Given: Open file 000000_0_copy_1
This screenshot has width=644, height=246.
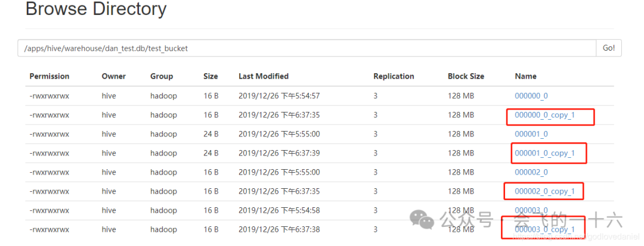Looking at the screenshot, I should [x=544, y=115].
